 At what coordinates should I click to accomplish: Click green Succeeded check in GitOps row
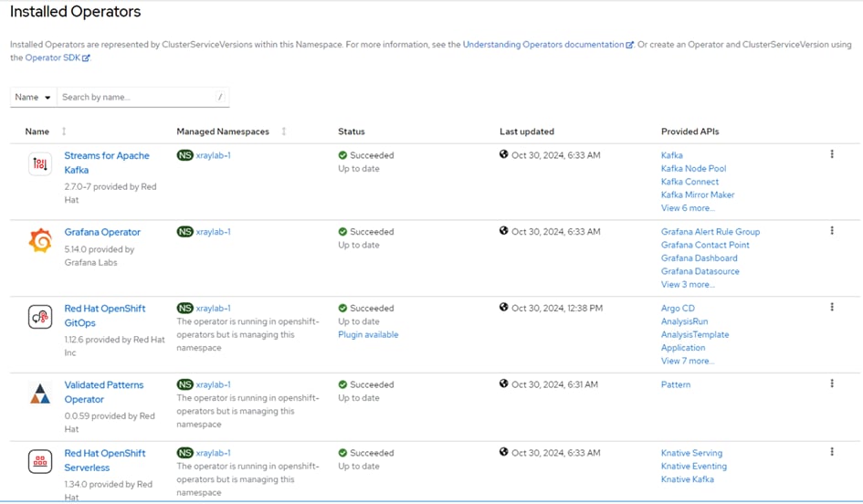click(342, 308)
